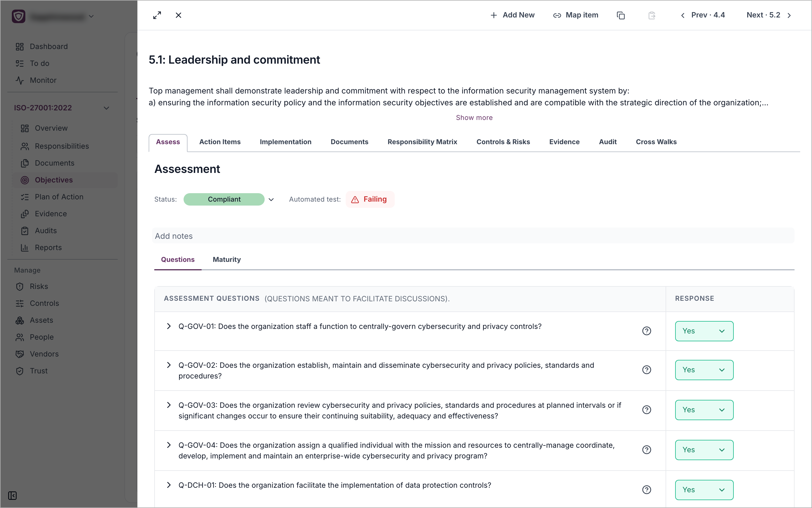Expand the Q-DCH-01 question row

click(x=169, y=485)
